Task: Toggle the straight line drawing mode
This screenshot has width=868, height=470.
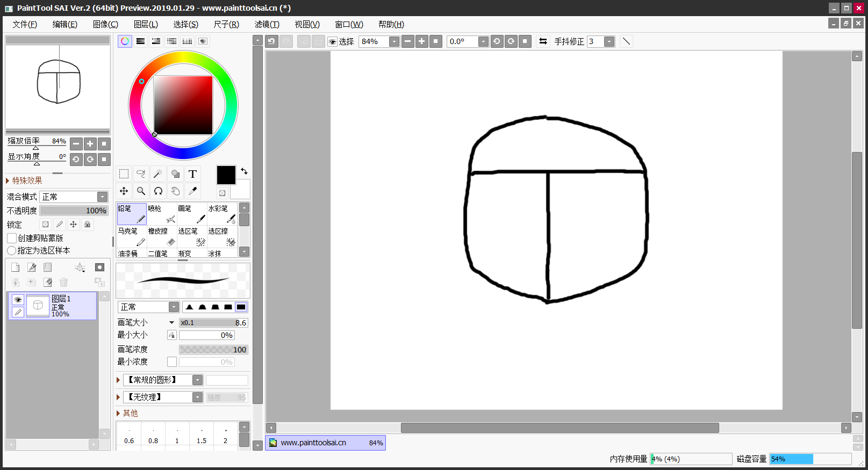Action: 626,41
